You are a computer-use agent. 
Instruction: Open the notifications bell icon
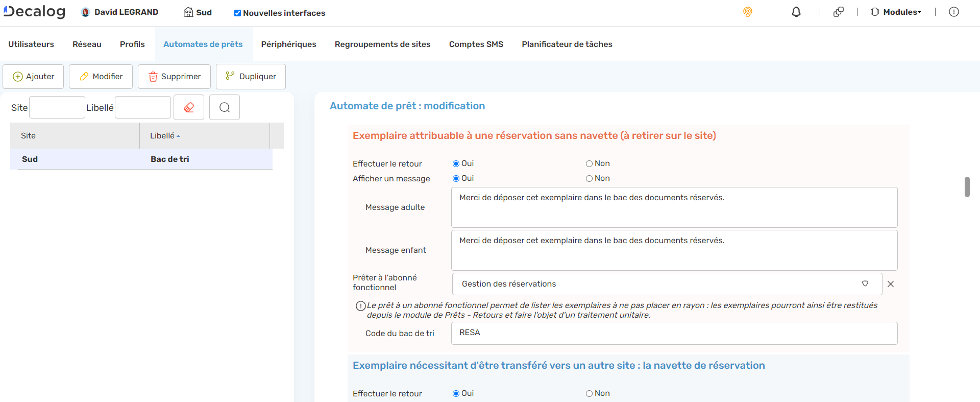tap(796, 12)
